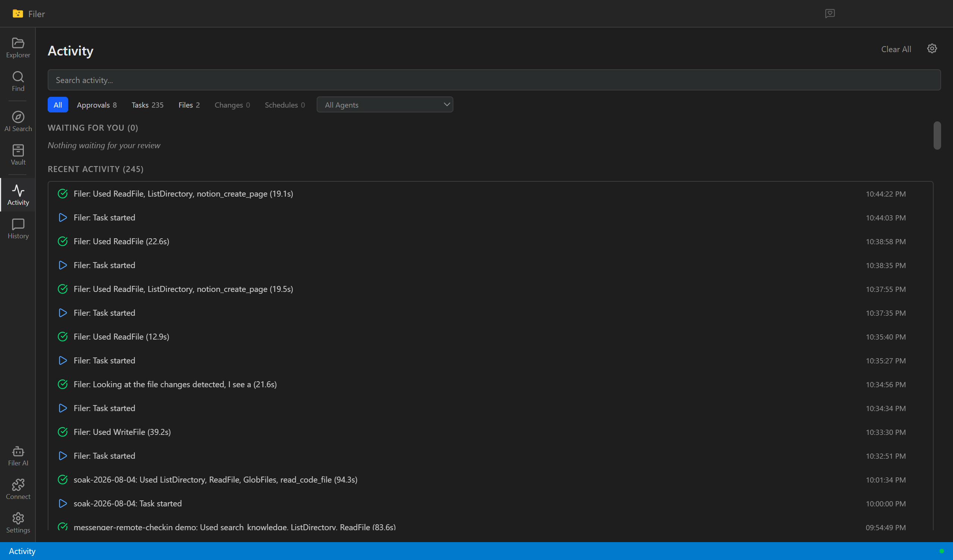Click the play icon at 10:35:27 PM

click(63, 360)
